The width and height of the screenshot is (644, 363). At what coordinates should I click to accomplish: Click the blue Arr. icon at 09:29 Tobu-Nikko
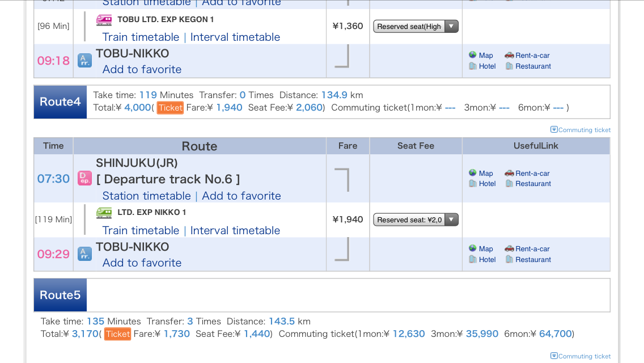(x=84, y=254)
